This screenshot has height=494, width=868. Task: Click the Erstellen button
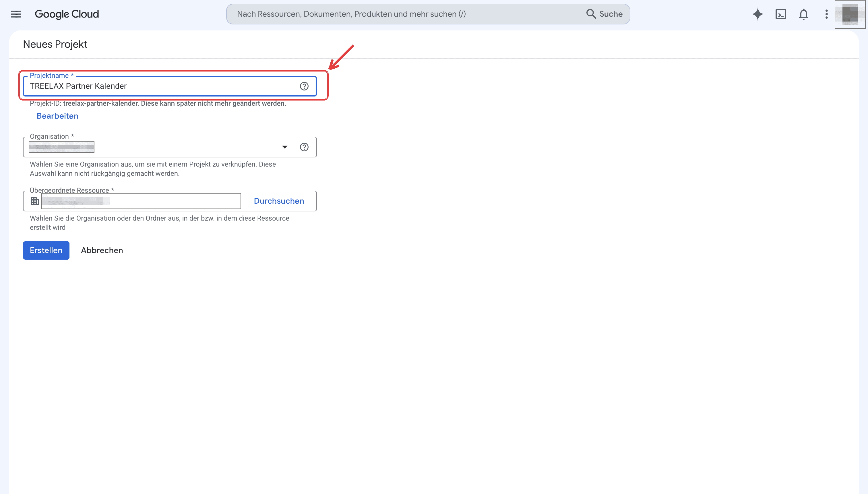point(46,250)
